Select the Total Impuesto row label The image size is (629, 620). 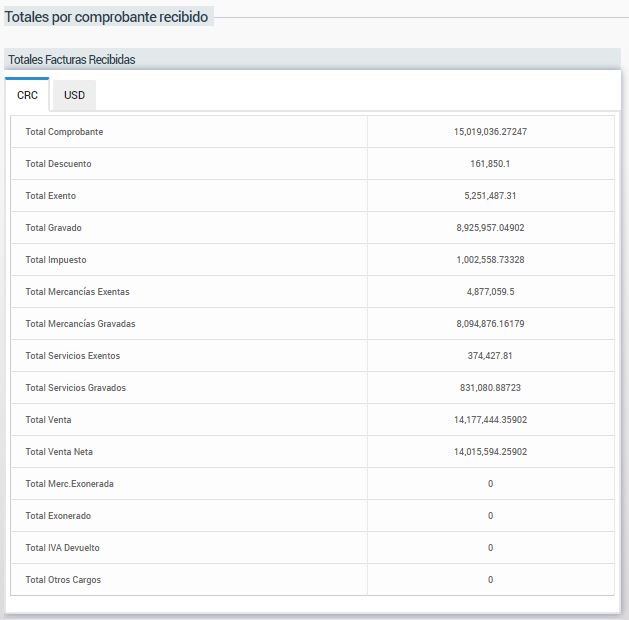click(56, 260)
